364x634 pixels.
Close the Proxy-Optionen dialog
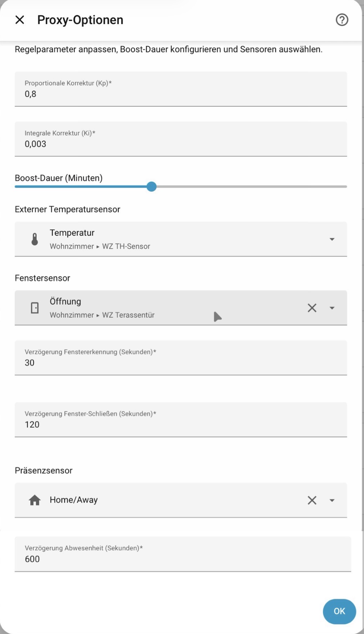tap(20, 20)
